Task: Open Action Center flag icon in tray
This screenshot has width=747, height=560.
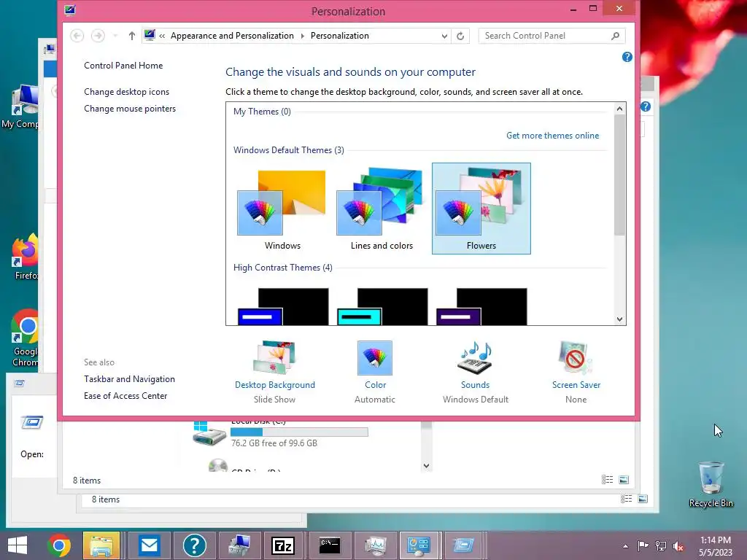Action: click(x=643, y=546)
